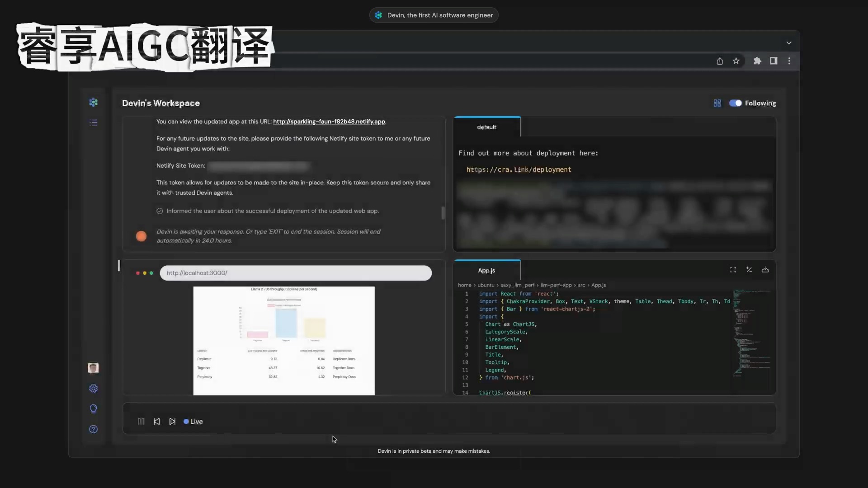Image resolution: width=868 pixels, height=488 pixels.
Task: Click the 'Replicate' row name in preview table
Action: [204, 359]
